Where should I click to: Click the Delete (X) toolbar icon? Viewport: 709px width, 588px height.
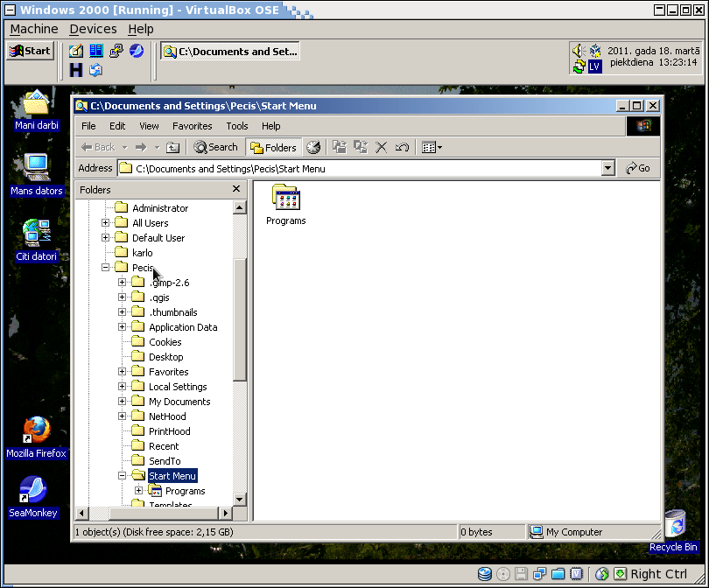tap(381, 147)
